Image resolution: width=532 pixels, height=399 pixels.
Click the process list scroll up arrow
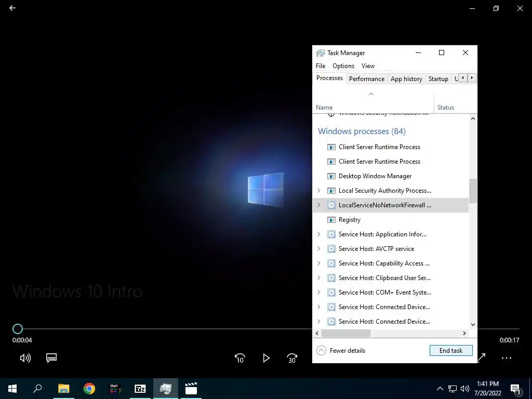[473, 118]
